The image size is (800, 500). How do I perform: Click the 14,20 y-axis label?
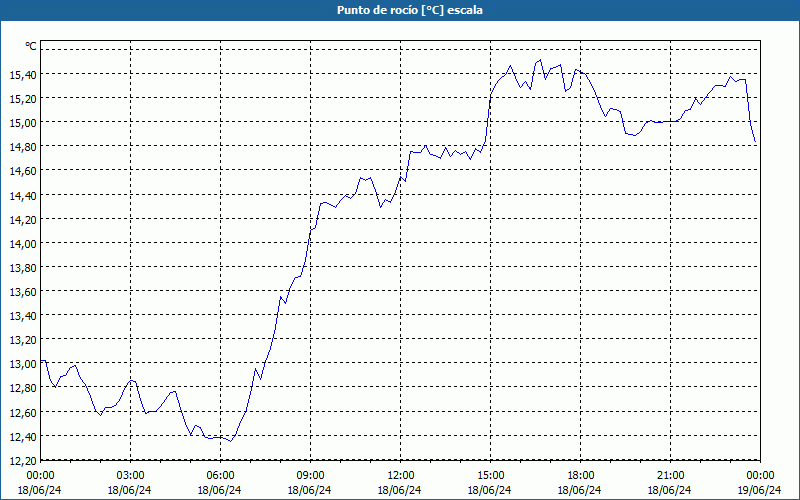[23, 219]
